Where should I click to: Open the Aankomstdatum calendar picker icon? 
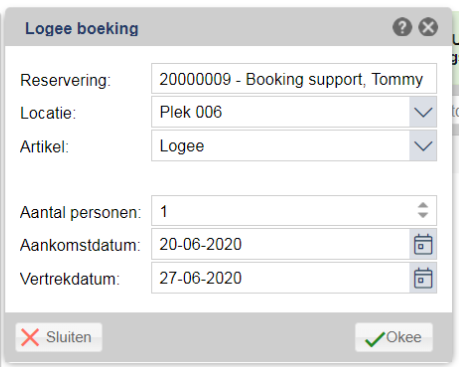423,244
